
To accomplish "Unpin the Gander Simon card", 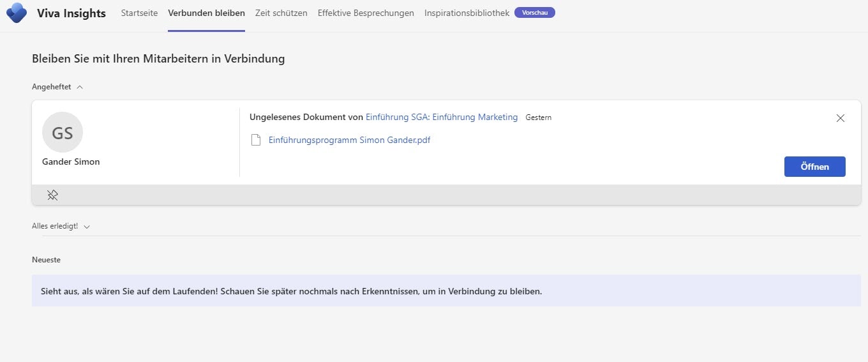I will pyautogui.click(x=52, y=195).
